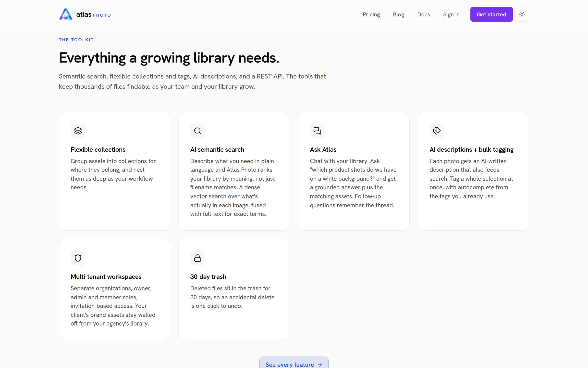Click the atlas PHOTO wordmark

94,15
